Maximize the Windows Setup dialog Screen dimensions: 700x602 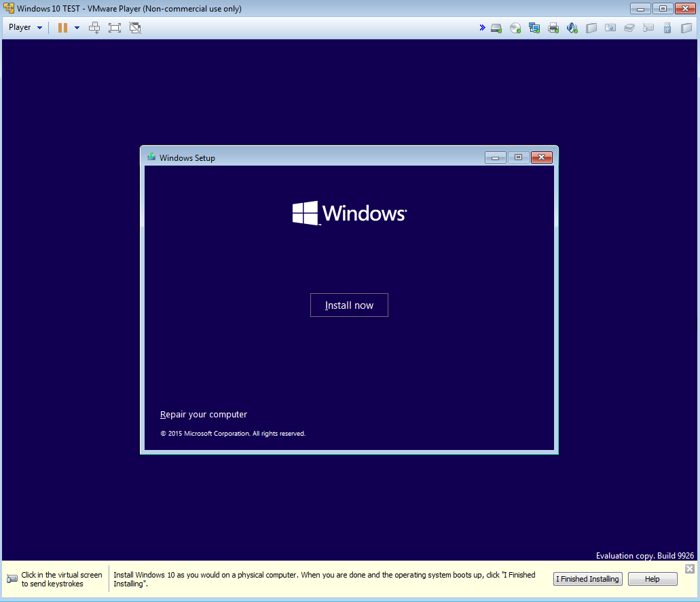point(518,157)
